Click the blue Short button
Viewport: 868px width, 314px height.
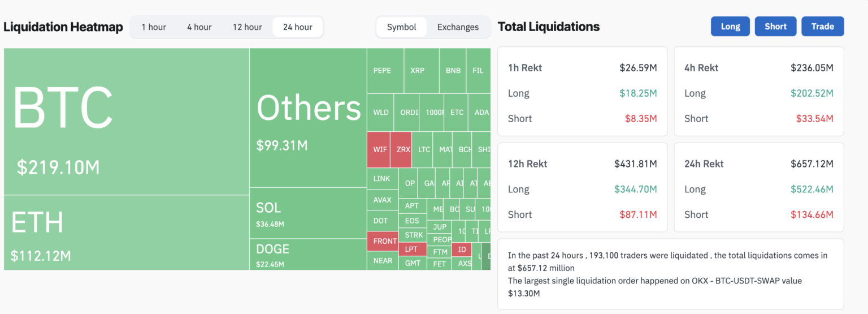pyautogui.click(x=775, y=27)
